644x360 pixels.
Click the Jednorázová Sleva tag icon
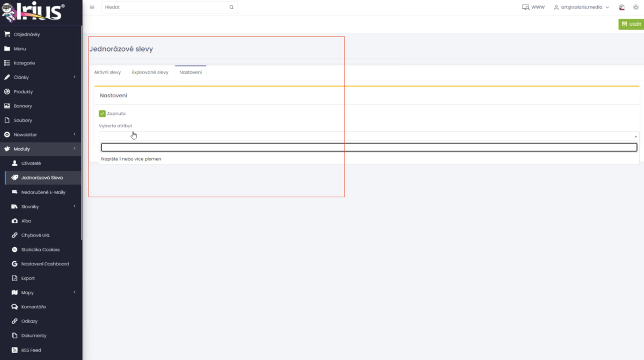[x=14, y=178]
